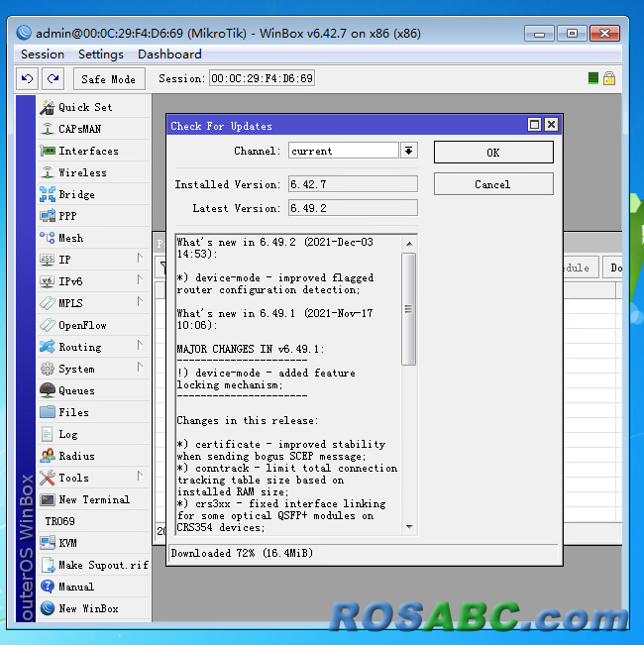Open the Settings menu
Image resolution: width=644 pixels, height=645 pixels.
coord(101,54)
